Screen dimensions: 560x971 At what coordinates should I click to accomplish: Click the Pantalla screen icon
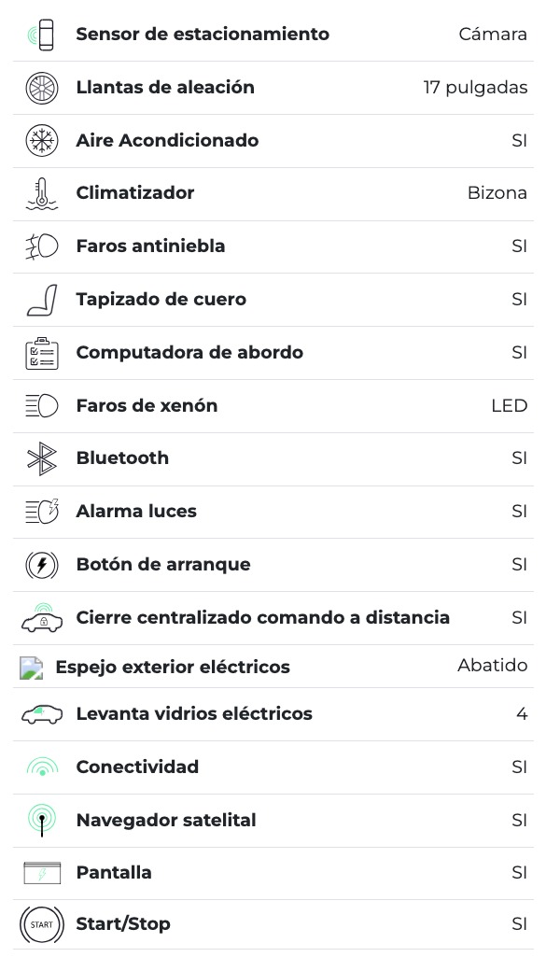(x=41, y=873)
